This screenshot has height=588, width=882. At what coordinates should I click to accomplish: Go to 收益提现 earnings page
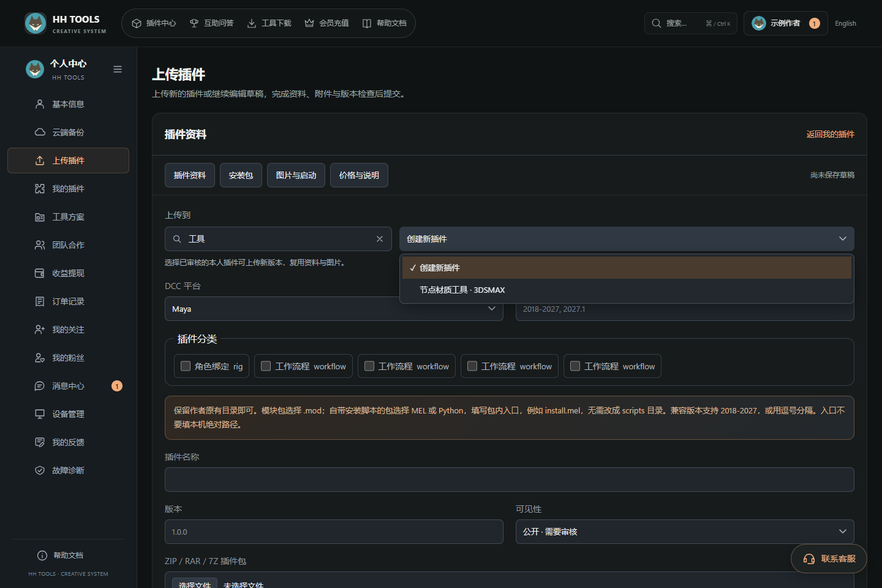[68, 273]
